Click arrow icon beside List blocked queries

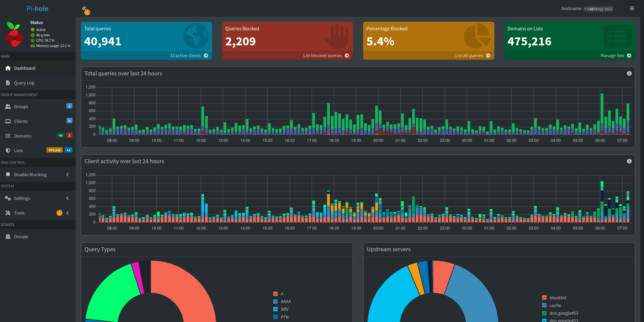click(x=347, y=56)
